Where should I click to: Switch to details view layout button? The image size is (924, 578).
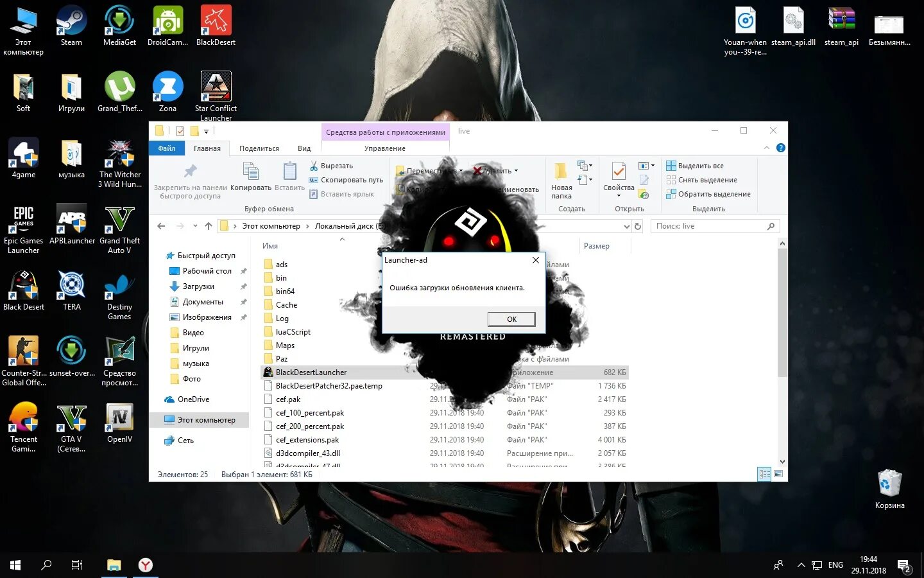[764, 474]
